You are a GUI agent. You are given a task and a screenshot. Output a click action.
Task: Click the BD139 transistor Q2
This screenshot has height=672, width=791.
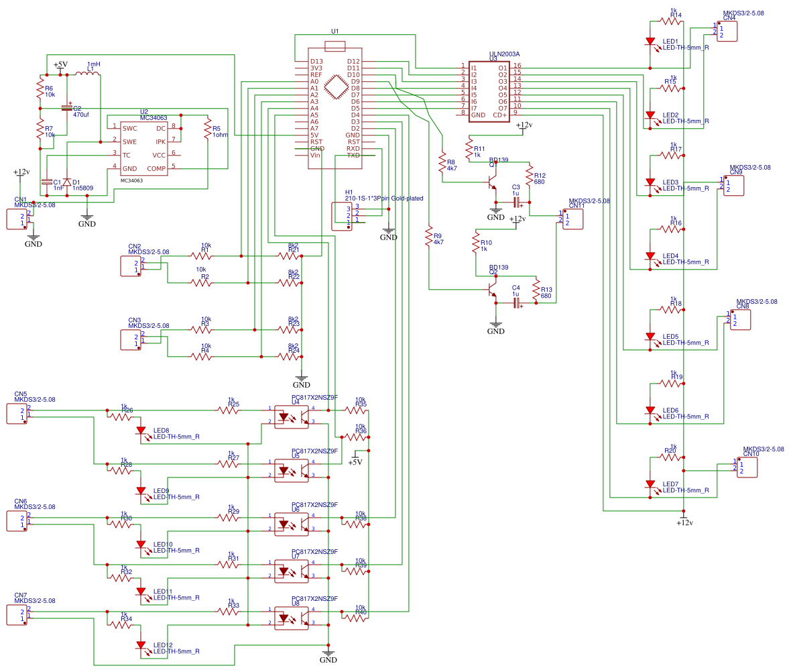[x=493, y=289]
